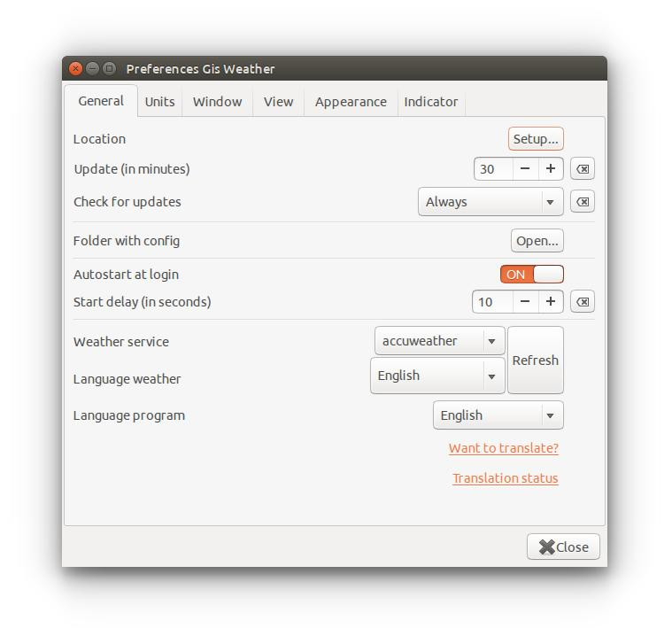Switch to the View tab
The image size is (672, 628).
[279, 102]
